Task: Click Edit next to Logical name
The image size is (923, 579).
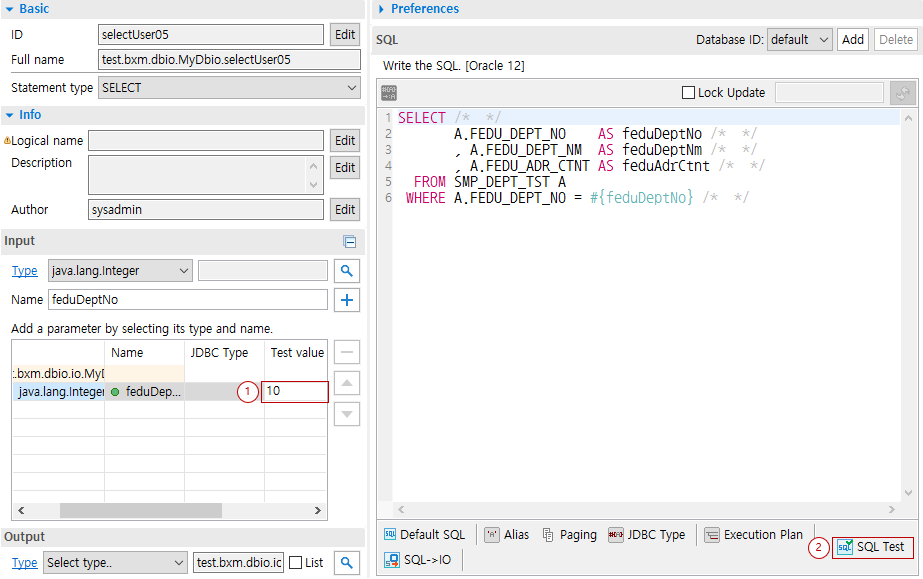Action: [x=345, y=141]
